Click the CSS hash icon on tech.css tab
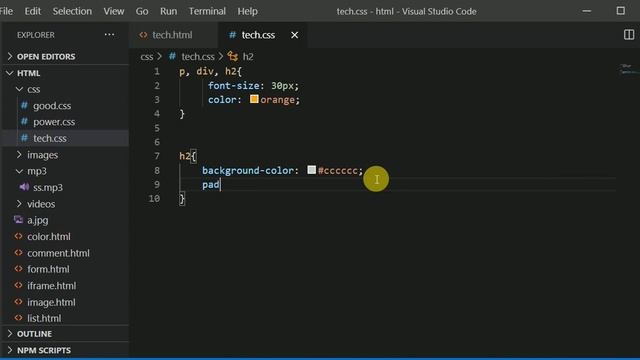Viewport: 640px width, 360px height. (232, 35)
